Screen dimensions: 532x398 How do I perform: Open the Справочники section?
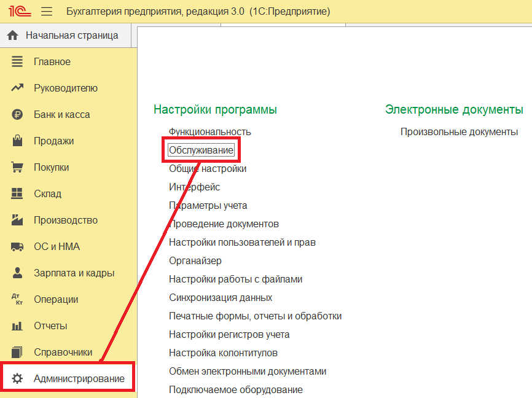click(63, 352)
